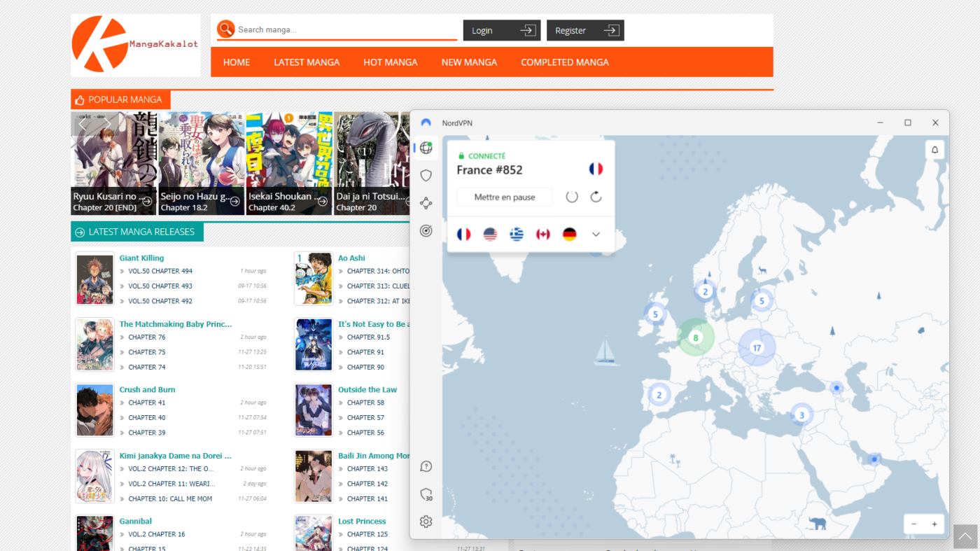Open The Matchmaking Baby Princess CHAPTER 76
This screenshot has width=980, height=551.
click(147, 337)
